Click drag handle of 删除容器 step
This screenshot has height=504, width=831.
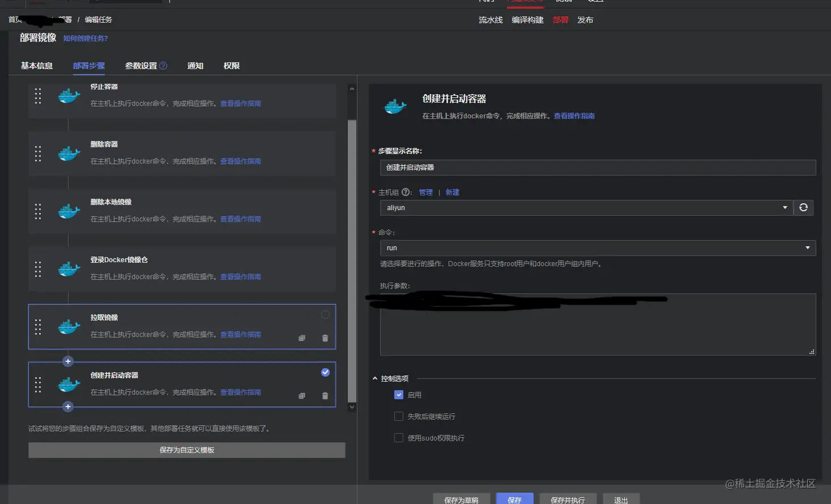pos(38,153)
